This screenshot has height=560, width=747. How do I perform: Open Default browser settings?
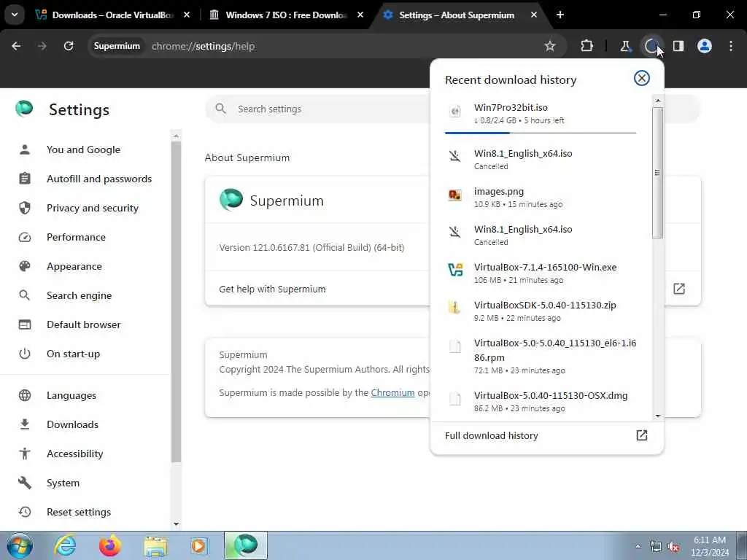coord(84,324)
